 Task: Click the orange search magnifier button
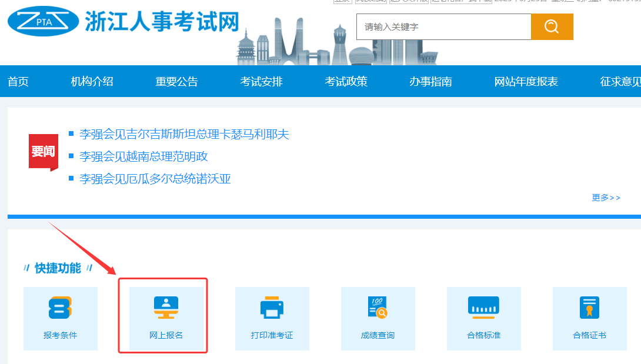[551, 26]
